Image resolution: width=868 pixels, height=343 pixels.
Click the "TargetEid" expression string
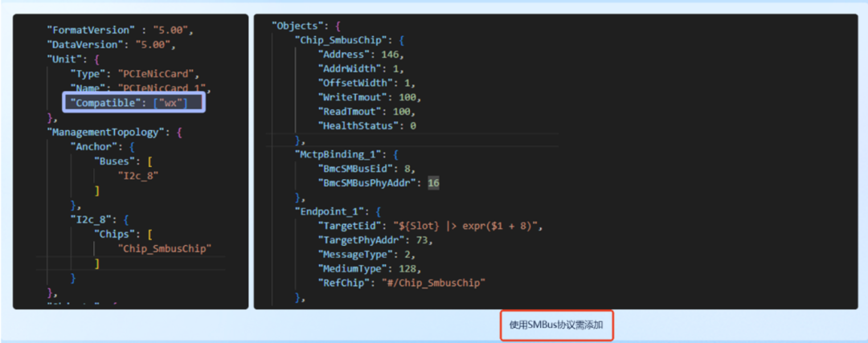466,226
